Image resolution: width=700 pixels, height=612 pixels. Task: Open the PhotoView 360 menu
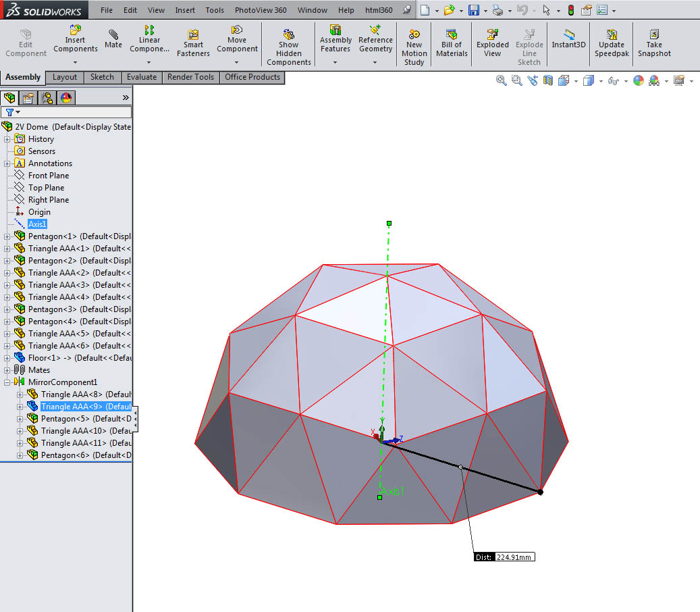pos(261,10)
